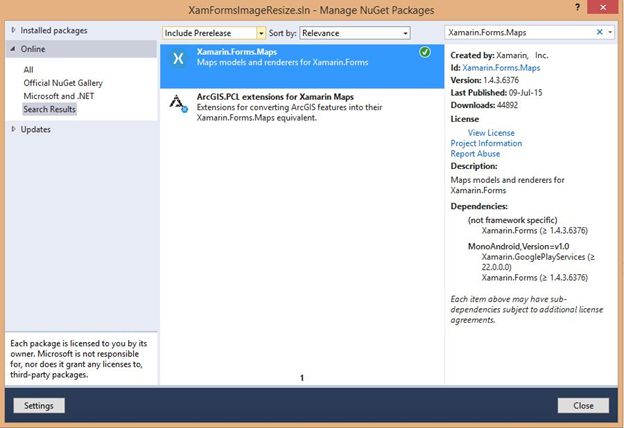Expand the Installed packages section
Viewport: 624px width, 428px height.
(x=13, y=30)
